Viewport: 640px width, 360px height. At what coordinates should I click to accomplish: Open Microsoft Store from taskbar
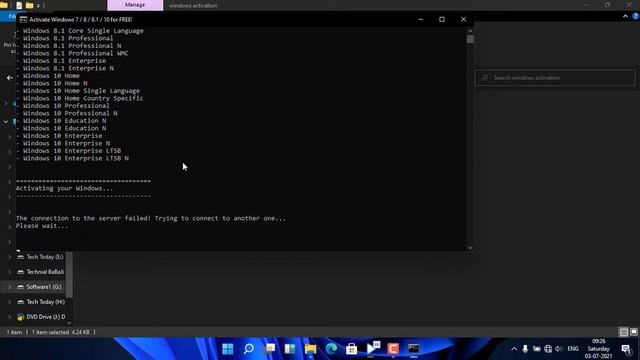pyautogui.click(x=351, y=349)
